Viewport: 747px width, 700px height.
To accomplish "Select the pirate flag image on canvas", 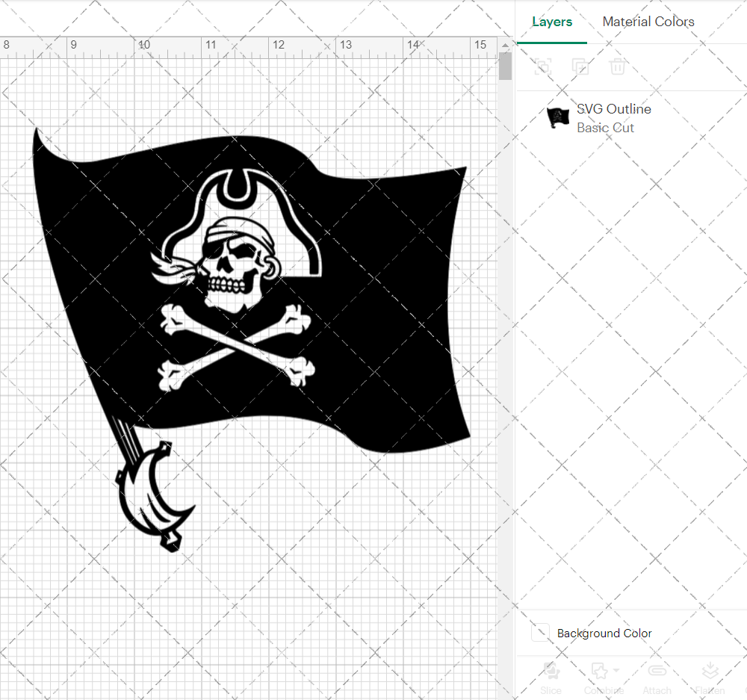I will point(252,339).
